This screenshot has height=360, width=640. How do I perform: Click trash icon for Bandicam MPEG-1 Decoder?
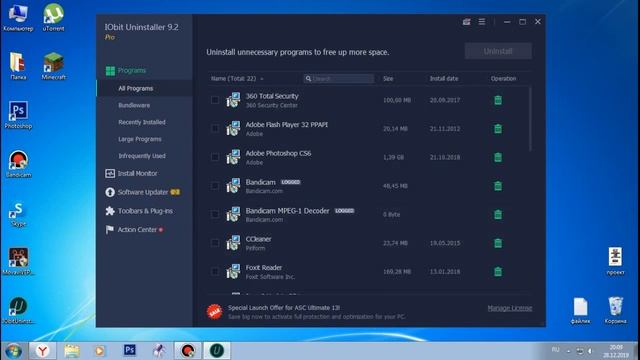(x=498, y=214)
